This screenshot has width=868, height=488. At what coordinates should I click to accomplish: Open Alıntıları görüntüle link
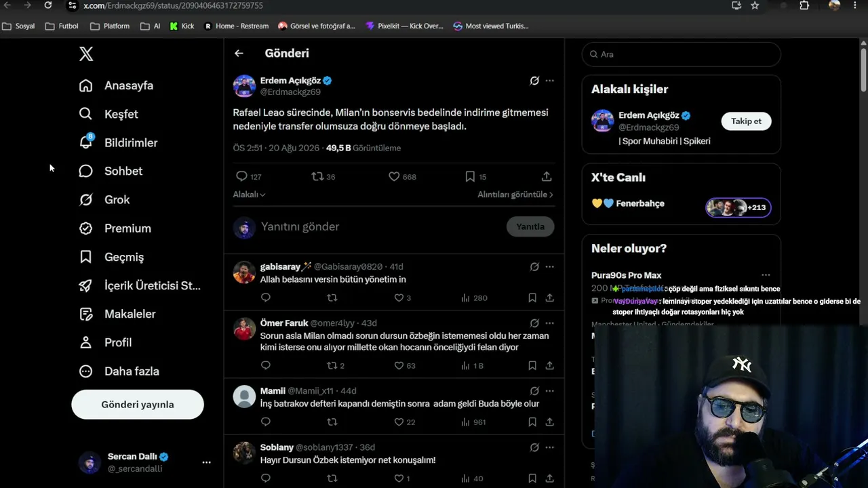[x=515, y=195]
